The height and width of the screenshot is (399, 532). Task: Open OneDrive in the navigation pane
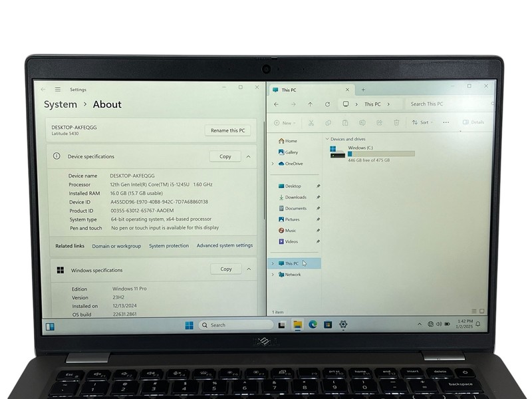[291, 164]
